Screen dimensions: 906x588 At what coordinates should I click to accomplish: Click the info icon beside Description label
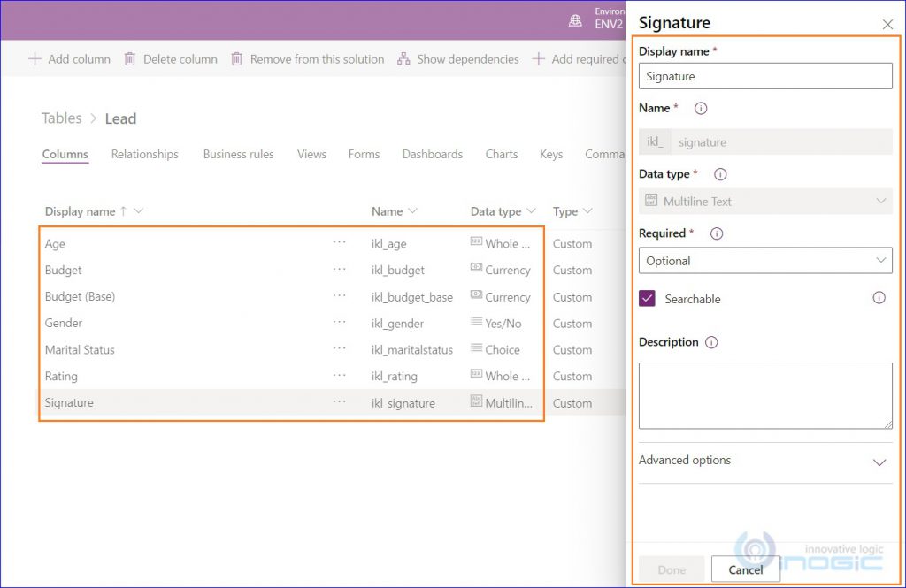tap(711, 342)
